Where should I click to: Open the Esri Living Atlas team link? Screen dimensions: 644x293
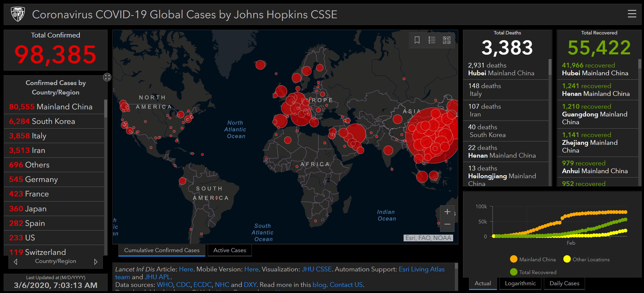point(421,269)
